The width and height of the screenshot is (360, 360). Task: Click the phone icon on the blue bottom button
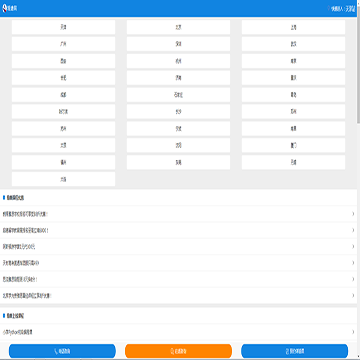click(56, 351)
